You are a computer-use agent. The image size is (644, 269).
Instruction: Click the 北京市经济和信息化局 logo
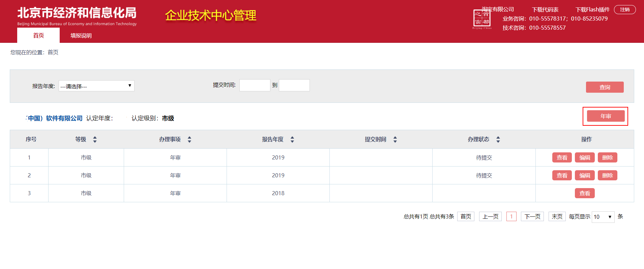(77, 16)
